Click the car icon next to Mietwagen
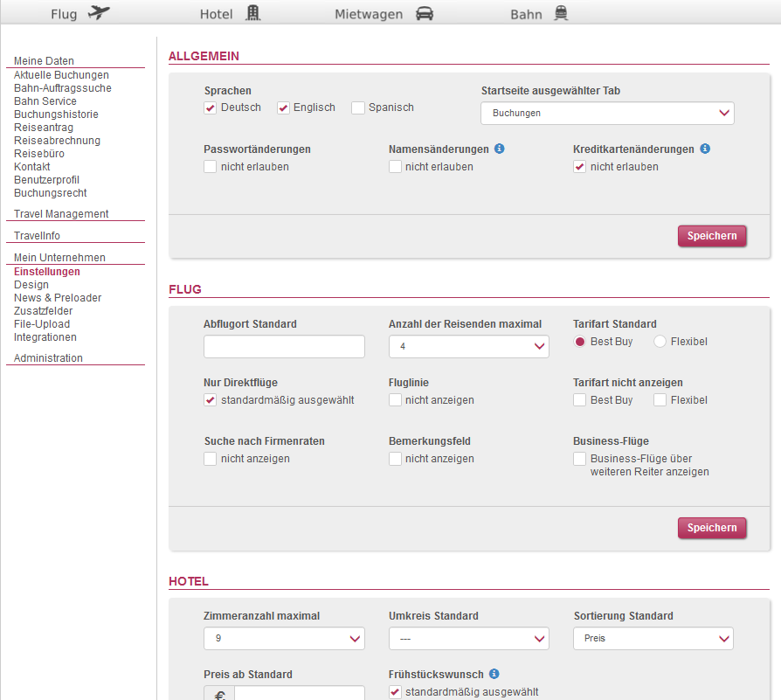The width and height of the screenshot is (781, 700). [x=425, y=13]
